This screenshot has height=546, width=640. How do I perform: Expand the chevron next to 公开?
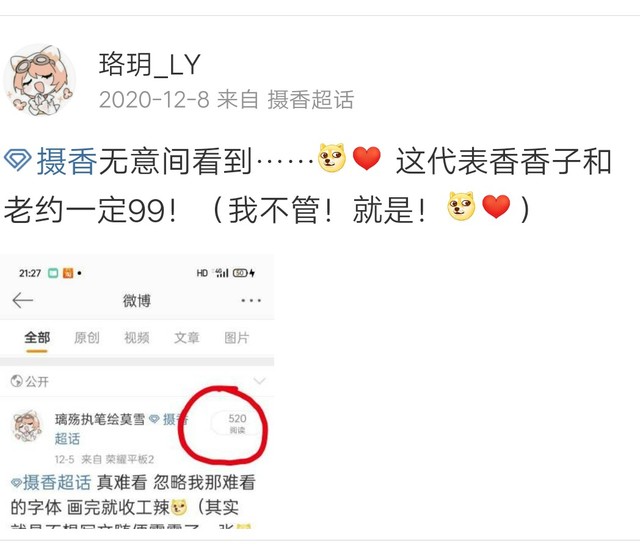point(259,381)
